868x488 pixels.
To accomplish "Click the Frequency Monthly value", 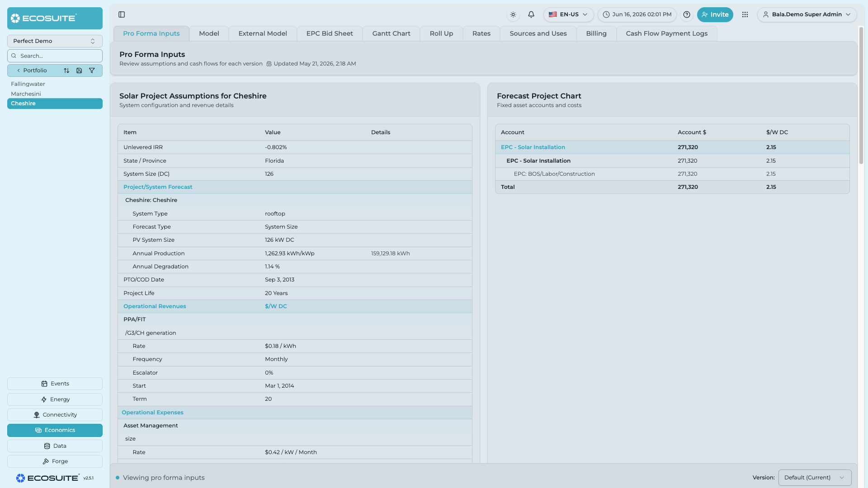I will [276, 359].
